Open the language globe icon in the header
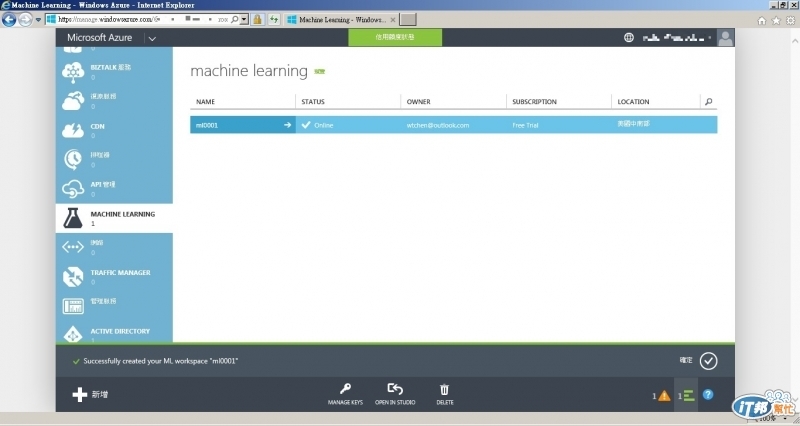 [629, 37]
